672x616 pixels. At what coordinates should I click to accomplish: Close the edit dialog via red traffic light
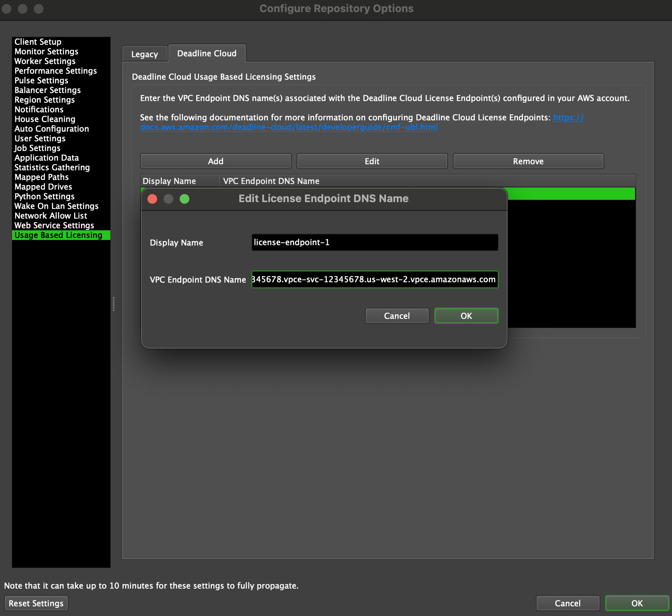coord(152,199)
